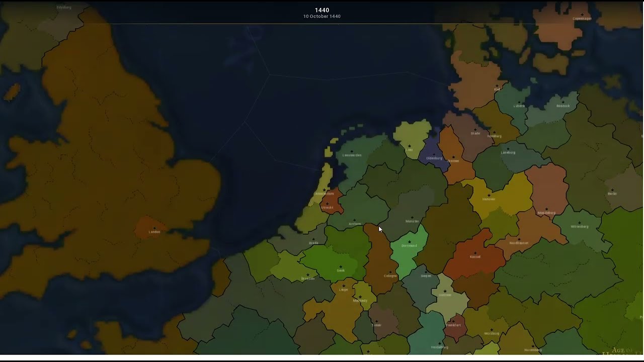Select the Magdeburg city label

pos(546,213)
